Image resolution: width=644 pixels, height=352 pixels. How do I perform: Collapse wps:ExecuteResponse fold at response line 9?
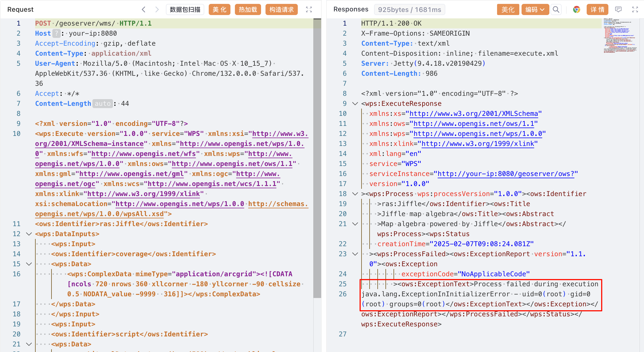355,104
